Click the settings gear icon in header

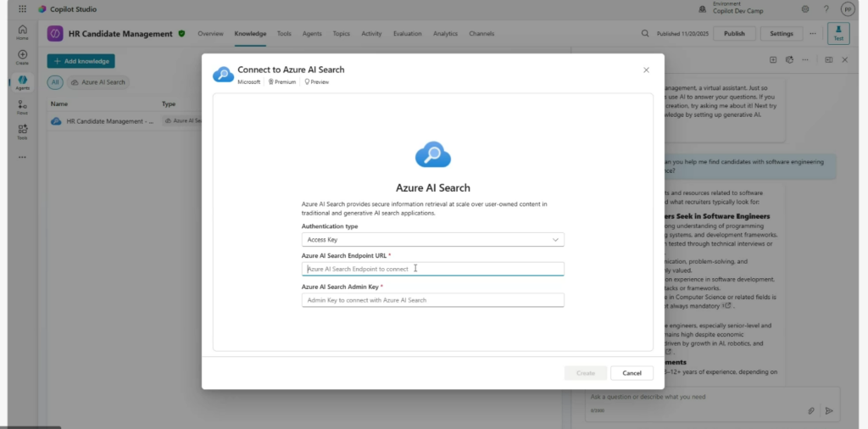pyautogui.click(x=804, y=9)
